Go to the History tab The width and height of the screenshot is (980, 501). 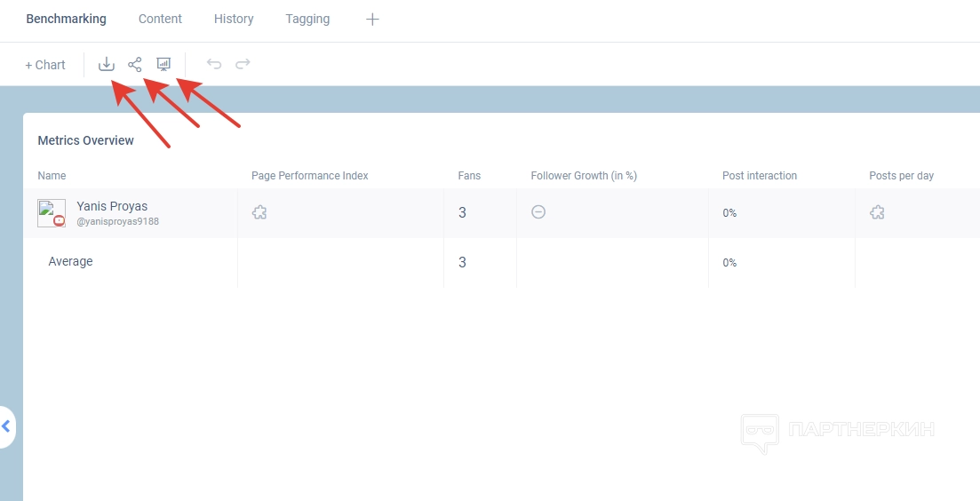(234, 19)
